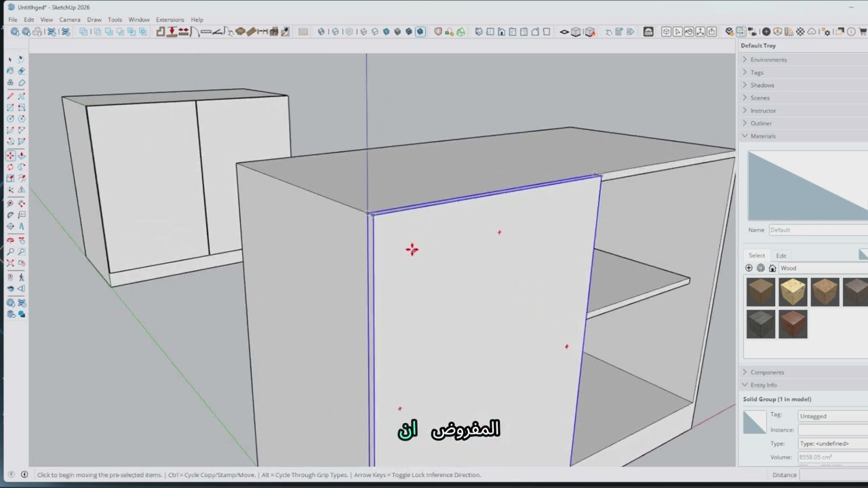Viewport: 868px width, 488px height.
Task: Click the Outer Shell solid tool
Action: point(83,32)
